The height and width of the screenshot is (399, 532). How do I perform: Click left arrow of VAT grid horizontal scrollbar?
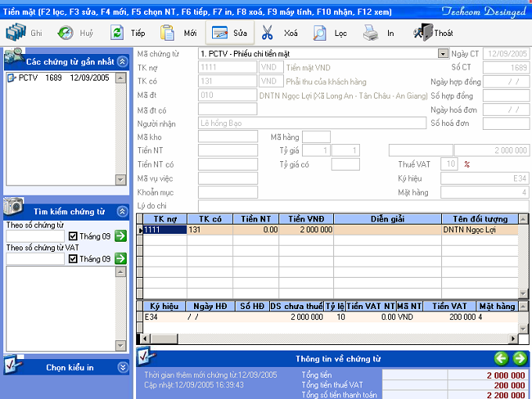tap(146, 338)
